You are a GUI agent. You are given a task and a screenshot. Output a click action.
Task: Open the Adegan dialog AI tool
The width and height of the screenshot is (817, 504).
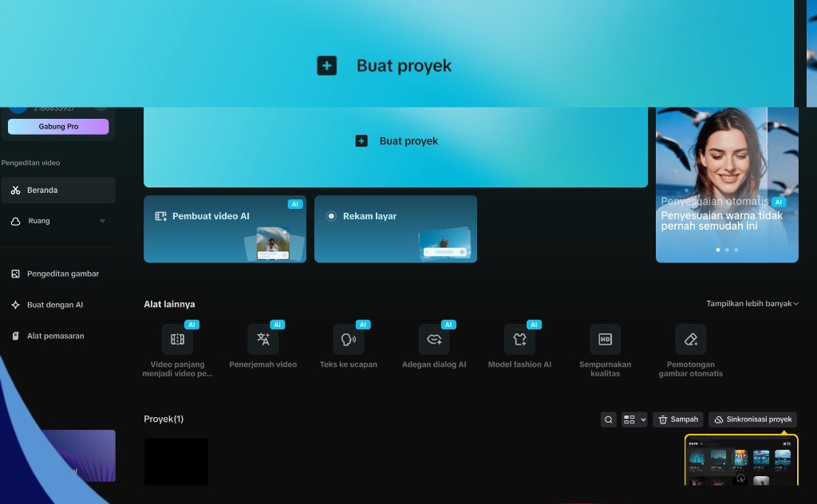click(434, 340)
